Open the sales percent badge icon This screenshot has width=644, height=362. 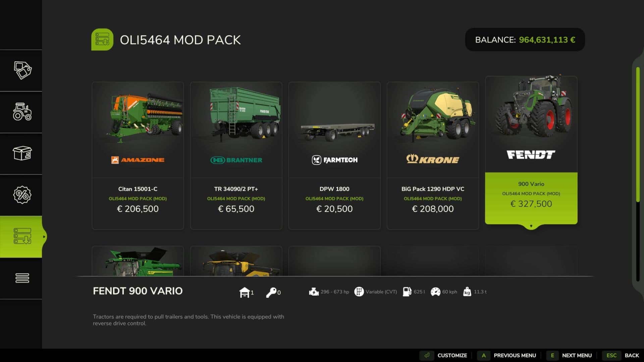click(22, 195)
